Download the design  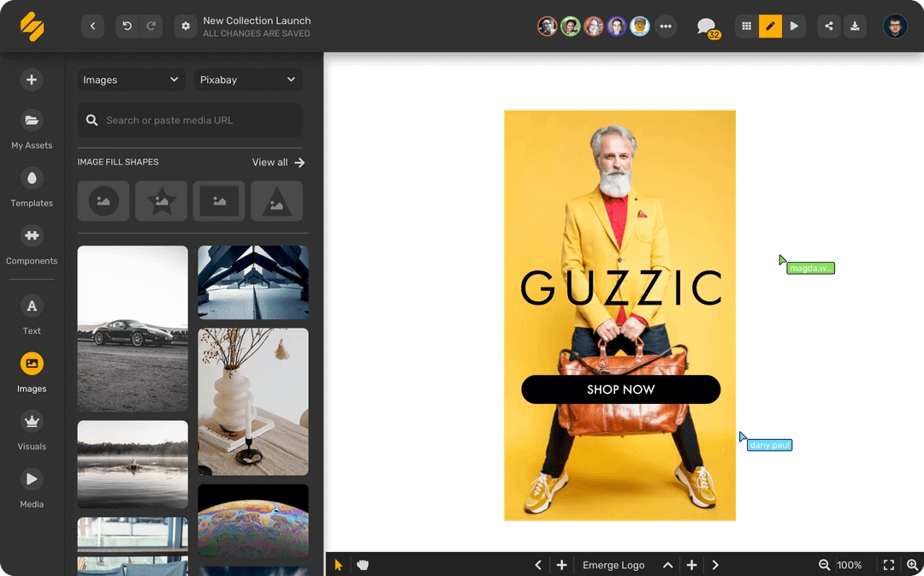coord(855,26)
